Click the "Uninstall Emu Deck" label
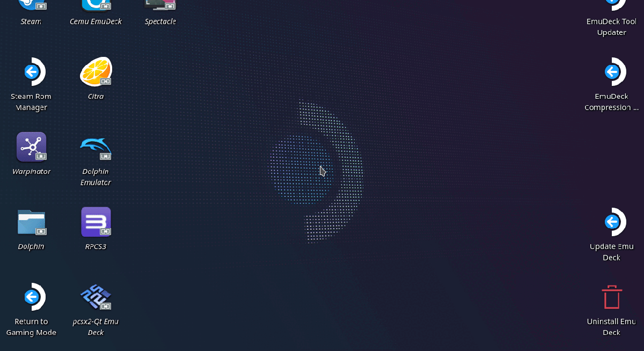 point(612,327)
